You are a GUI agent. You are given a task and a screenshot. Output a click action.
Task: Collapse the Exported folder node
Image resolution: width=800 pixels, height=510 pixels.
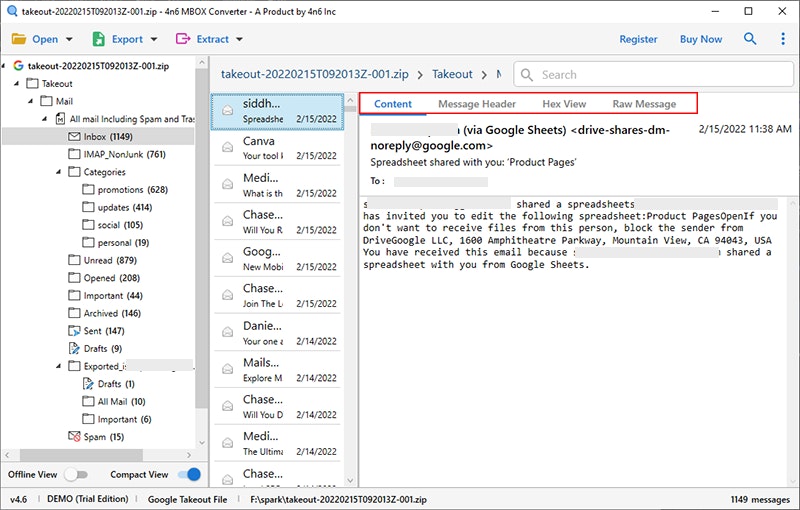[59, 366]
